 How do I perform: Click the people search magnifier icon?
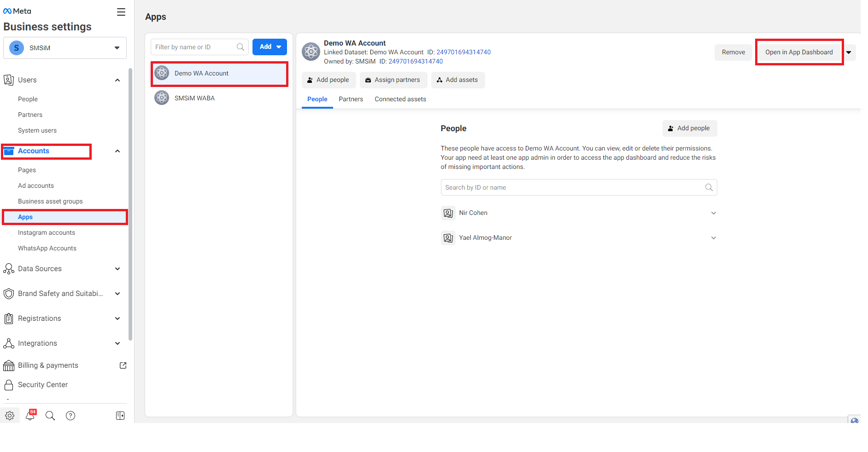(x=709, y=187)
